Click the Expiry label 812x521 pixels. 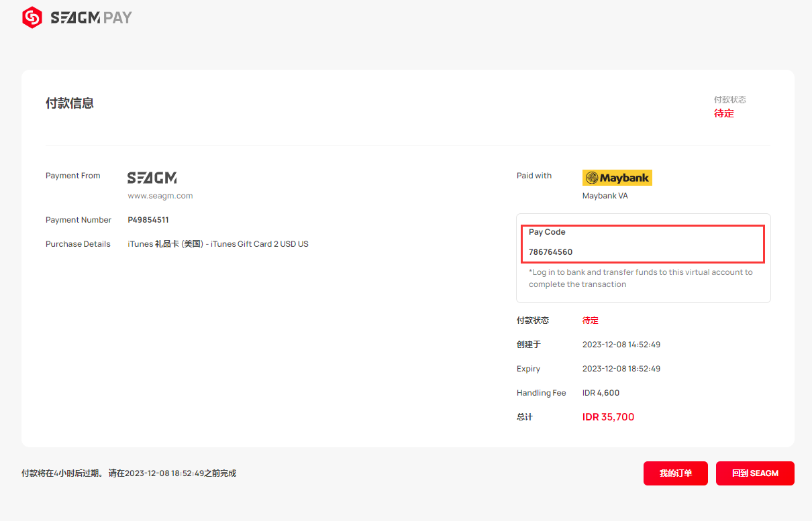point(528,369)
